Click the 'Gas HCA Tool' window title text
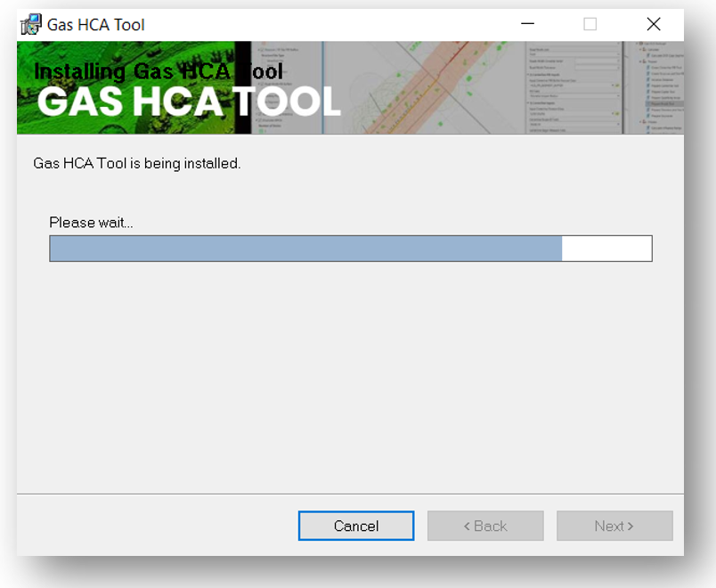 point(95,24)
